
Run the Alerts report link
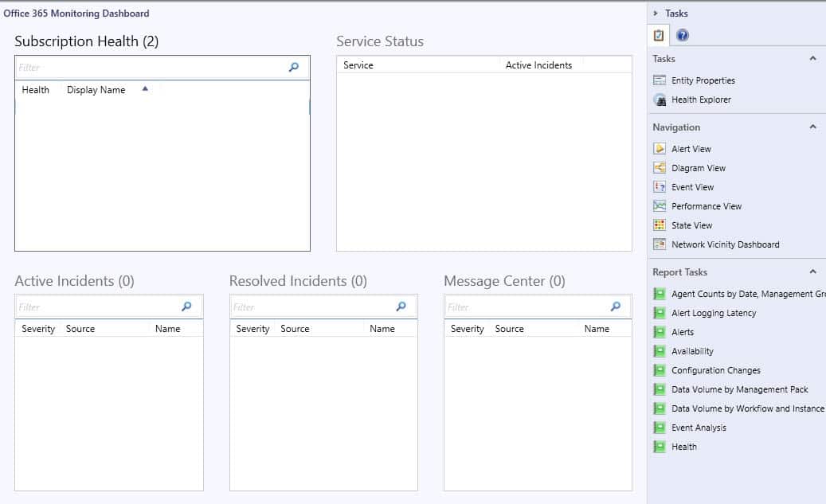(x=683, y=332)
